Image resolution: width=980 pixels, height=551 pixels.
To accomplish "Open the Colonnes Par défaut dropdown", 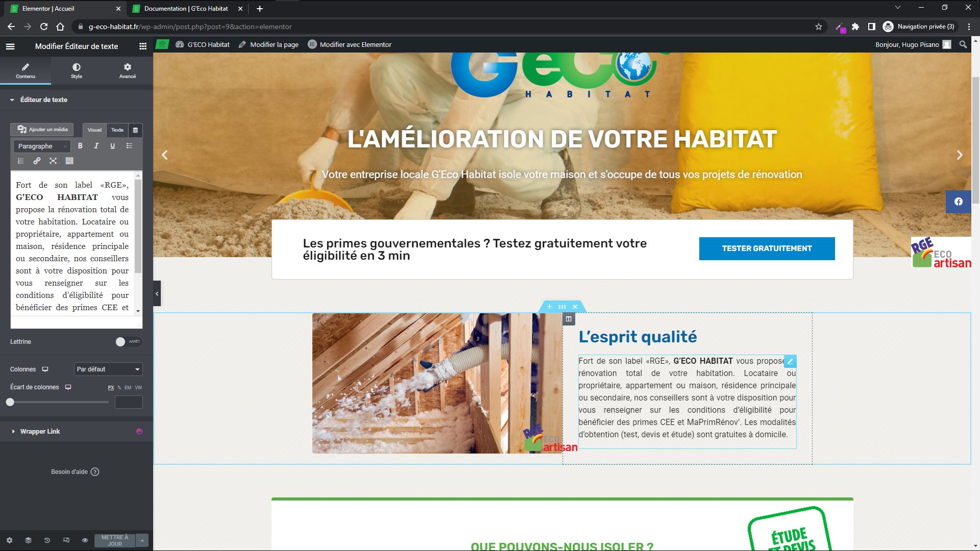I will coord(108,369).
